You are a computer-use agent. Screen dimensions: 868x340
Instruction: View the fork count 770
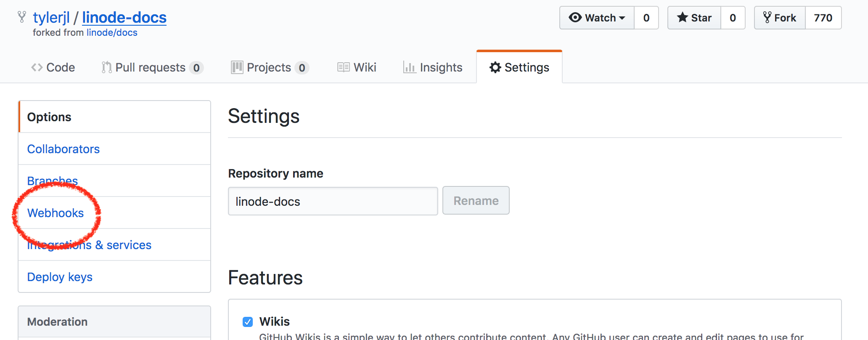(823, 18)
